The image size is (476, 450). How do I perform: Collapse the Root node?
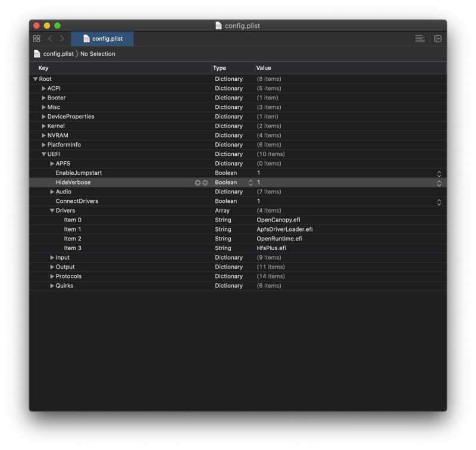point(36,79)
